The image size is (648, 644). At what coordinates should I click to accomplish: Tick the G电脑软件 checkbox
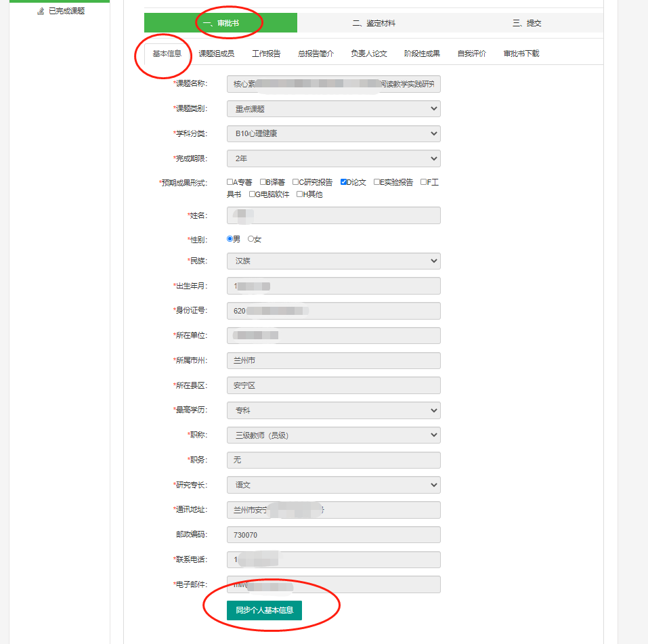pos(252,194)
